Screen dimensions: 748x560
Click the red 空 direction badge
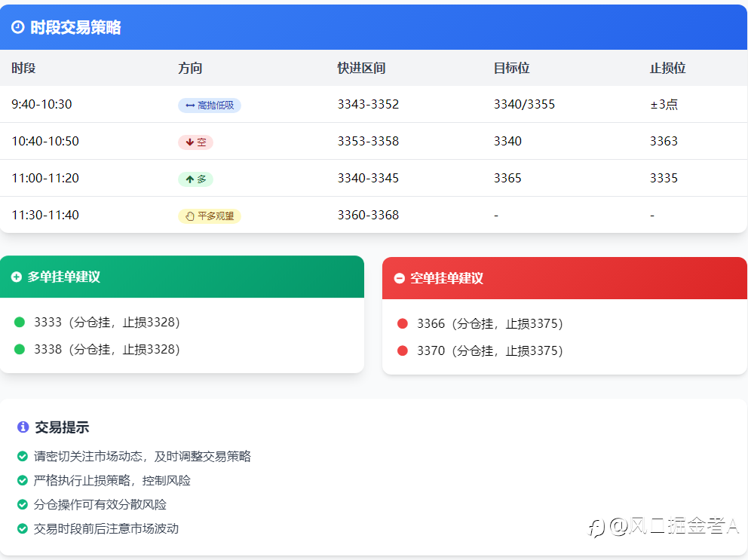[195, 142]
